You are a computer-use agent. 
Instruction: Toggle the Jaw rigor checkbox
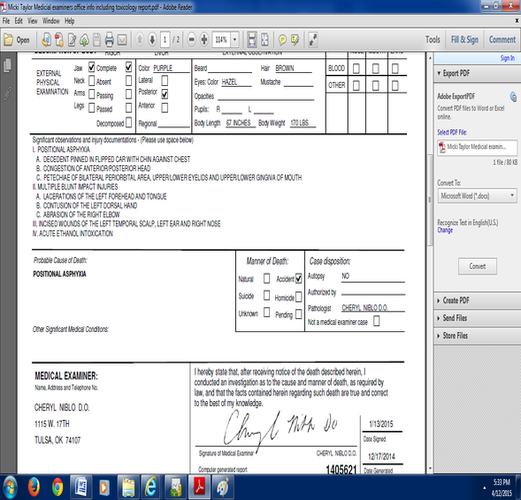pyautogui.click(x=92, y=67)
